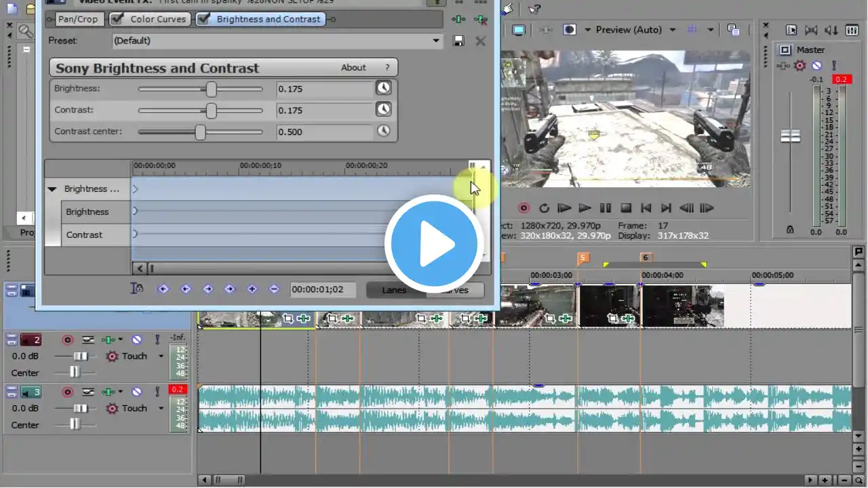The width and height of the screenshot is (868, 488).
Task: Open the Preset dropdown list
Action: [x=436, y=41]
